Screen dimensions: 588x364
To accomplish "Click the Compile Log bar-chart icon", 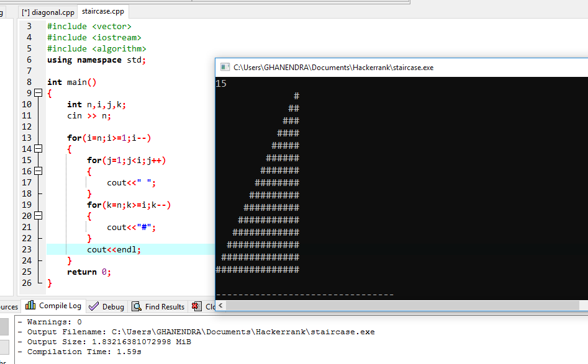I will tap(30, 305).
